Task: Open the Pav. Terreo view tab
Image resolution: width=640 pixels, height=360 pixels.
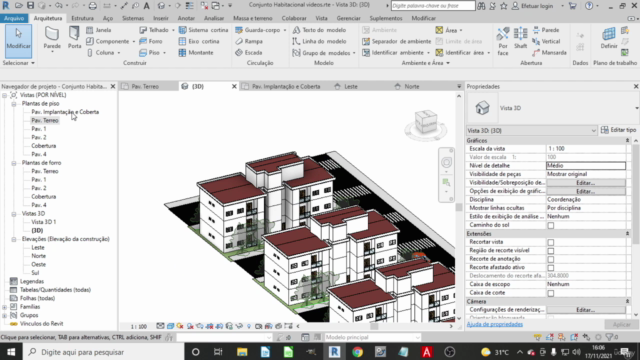Action: (145, 87)
